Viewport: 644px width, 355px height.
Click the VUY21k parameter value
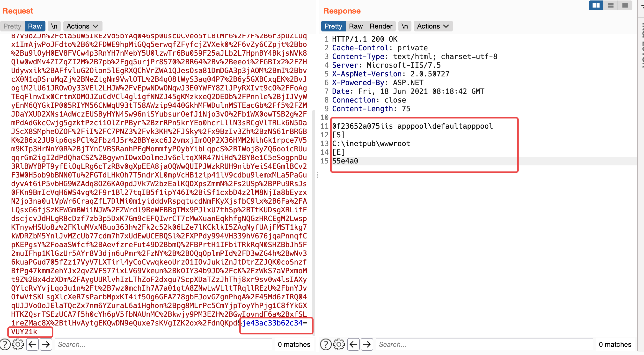[x=24, y=332]
